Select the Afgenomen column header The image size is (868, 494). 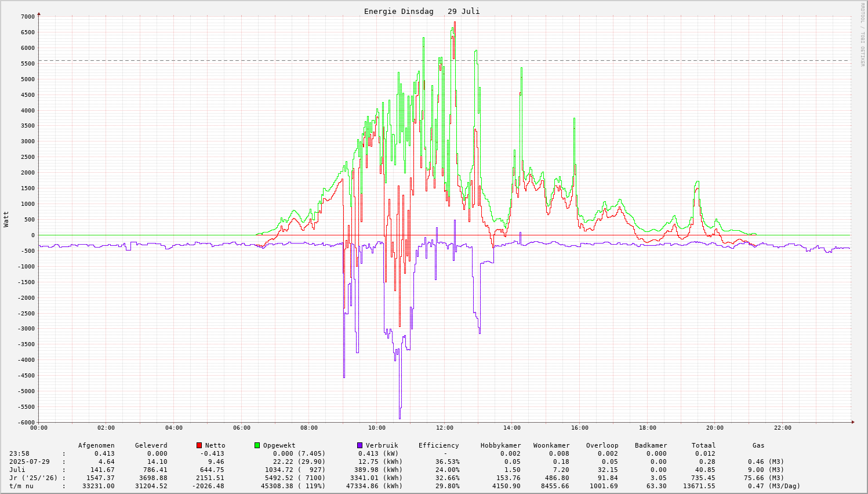[x=96, y=445]
